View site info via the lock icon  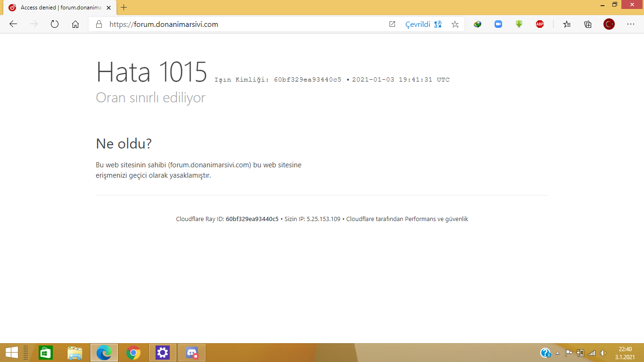pos(99,25)
